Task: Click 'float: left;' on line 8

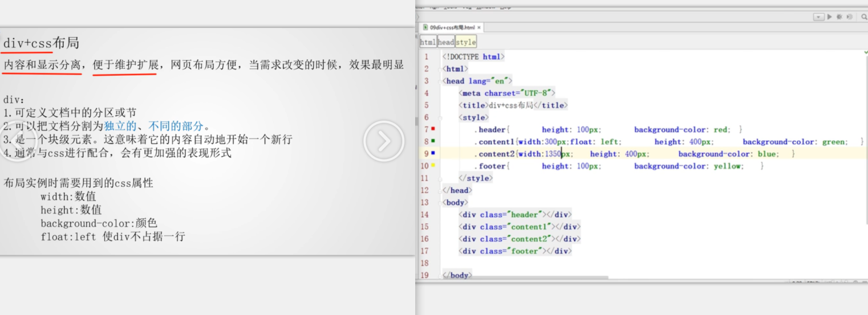Action: point(596,141)
